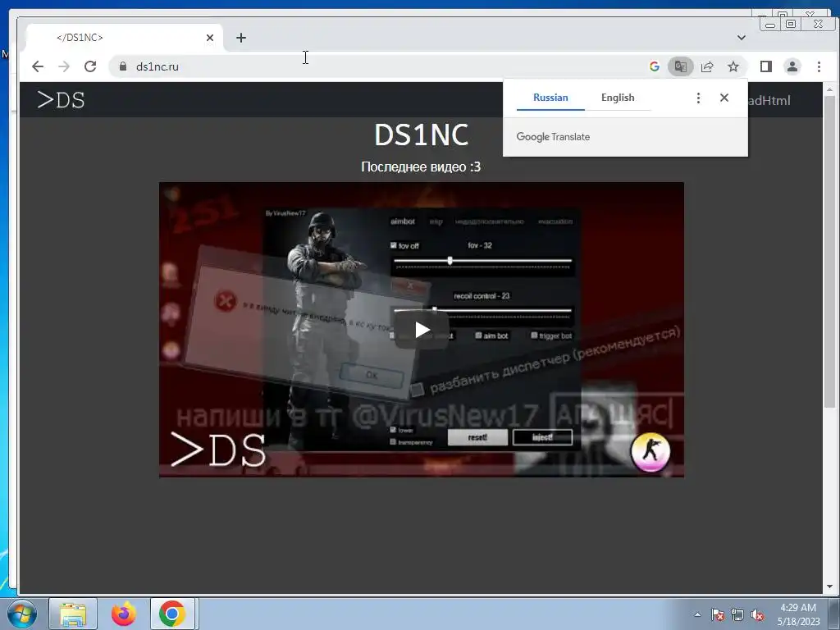Select English in the translate popup
The width and height of the screenshot is (840, 630).
[618, 98]
